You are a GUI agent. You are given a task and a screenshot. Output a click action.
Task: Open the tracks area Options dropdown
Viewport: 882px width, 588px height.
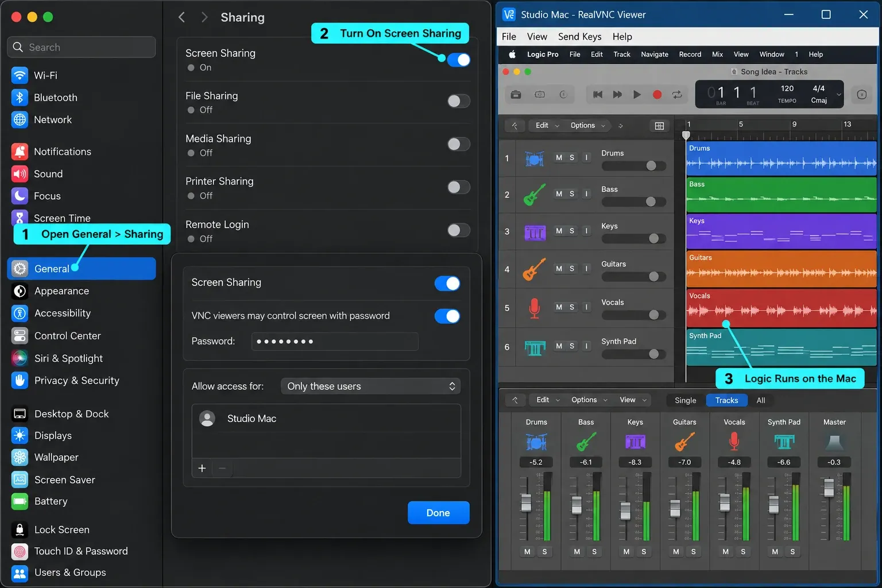587,126
